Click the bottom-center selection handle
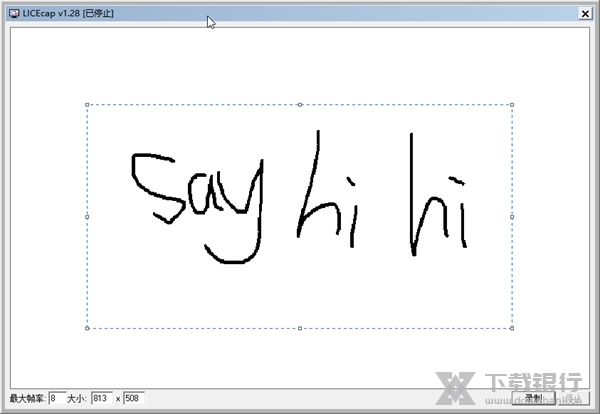Image resolution: width=600 pixels, height=414 pixels. coord(300,327)
